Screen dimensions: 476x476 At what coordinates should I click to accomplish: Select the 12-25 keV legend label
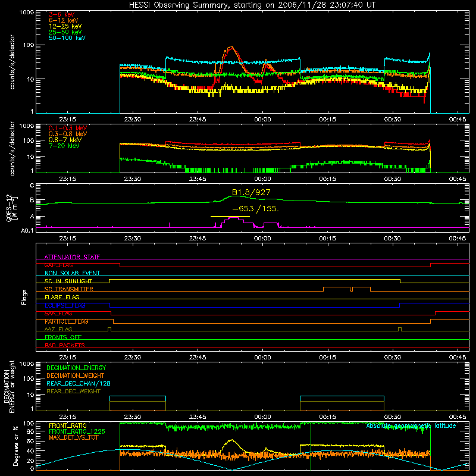click(65, 26)
